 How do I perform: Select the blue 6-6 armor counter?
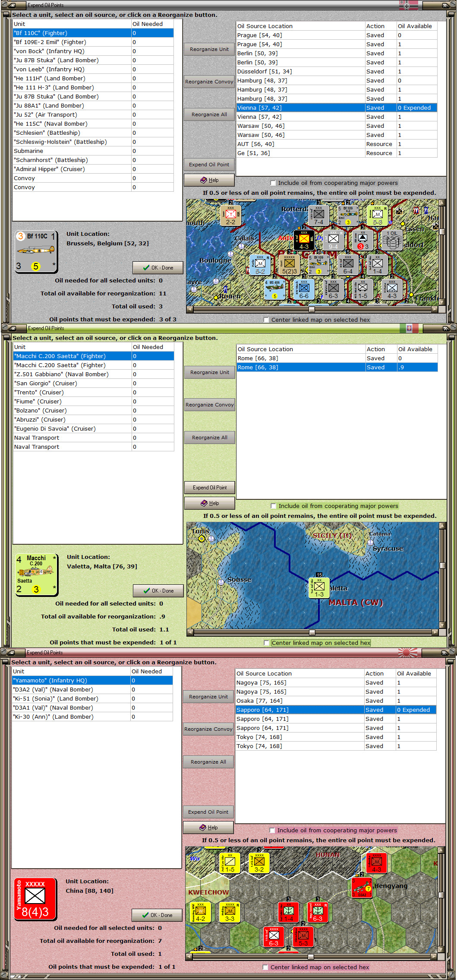304,290
